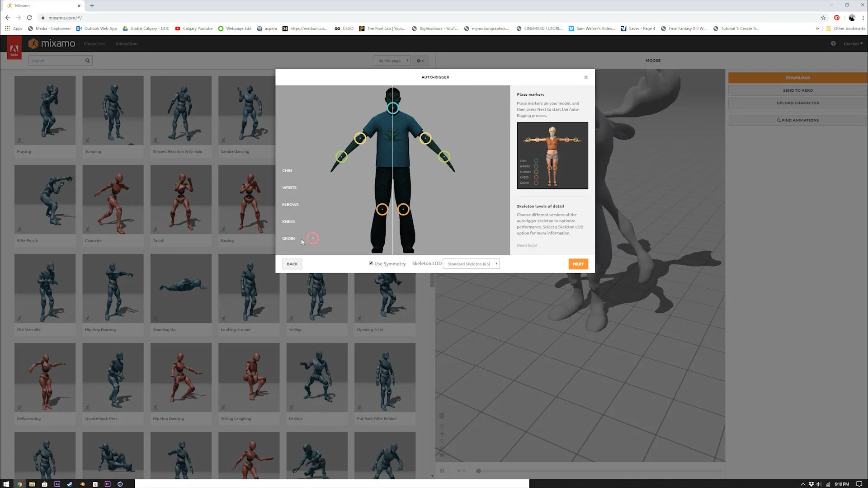Screen dimensions: 868x488
Task: Click the pink groin marker circle
Action: coord(312,238)
